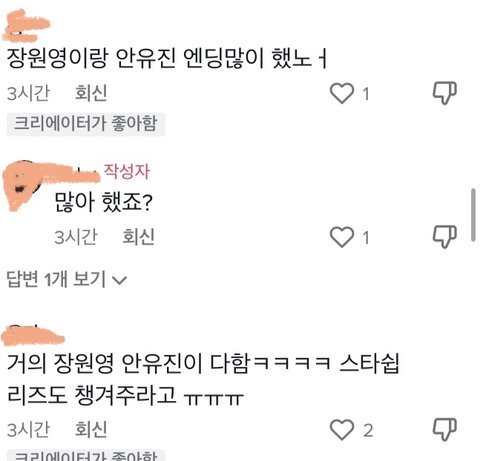The height and width of the screenshot is (461, 480).
Task: Like the comment mentioning 스타쉽 리즈도 챙겨주라고
Action: tap(342, 430)
